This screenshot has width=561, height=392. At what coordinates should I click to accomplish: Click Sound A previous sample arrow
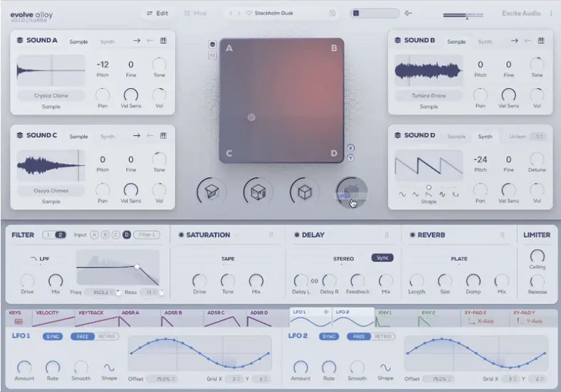[150, 41]
